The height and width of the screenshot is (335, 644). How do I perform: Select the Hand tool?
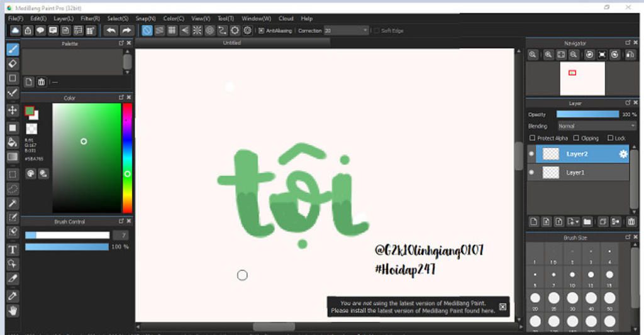[x=13, y=310]
